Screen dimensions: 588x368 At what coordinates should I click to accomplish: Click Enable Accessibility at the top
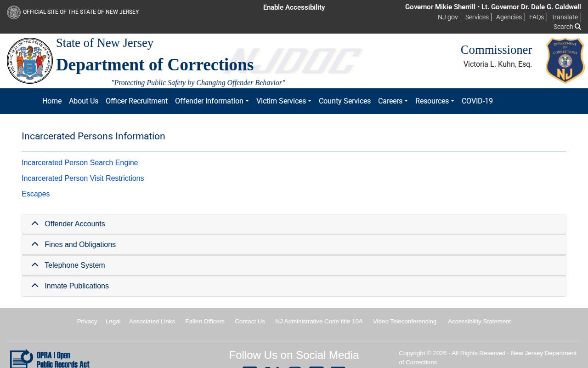[294, 7]
